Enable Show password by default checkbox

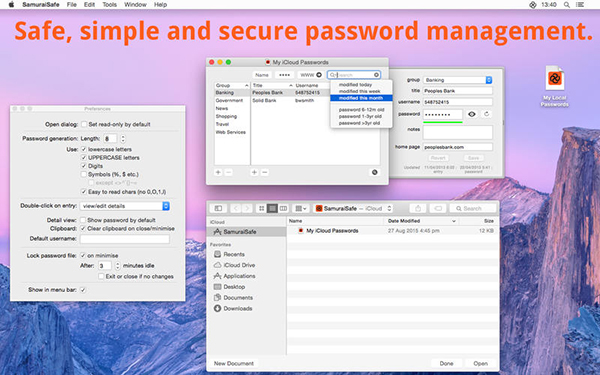83,220
